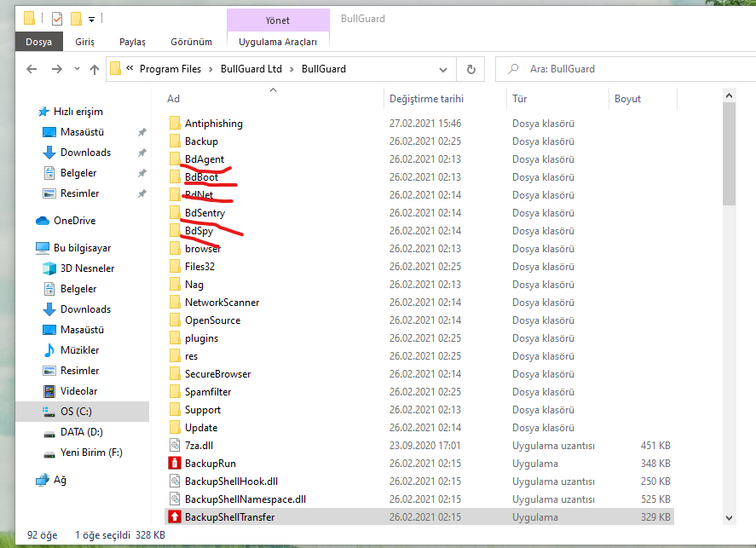Sort by the Boyut column header
The height and width of the screenshot is (548, 756).
pyautogui.click(x=627, y=99)
